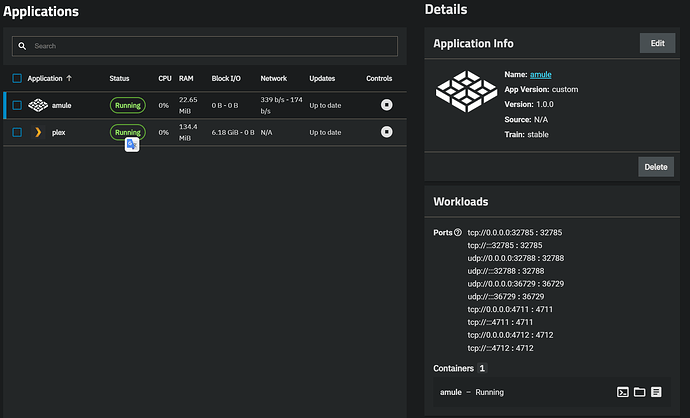Click the amule app icon in list
690x418 pixels.
[38, 105]
